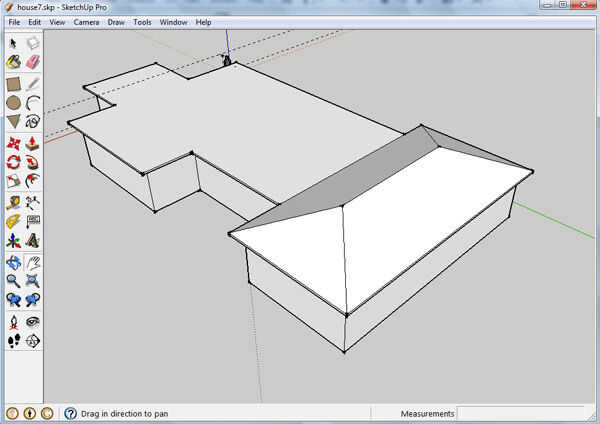
Task: Open the View menu
Action: coord(57,22)
